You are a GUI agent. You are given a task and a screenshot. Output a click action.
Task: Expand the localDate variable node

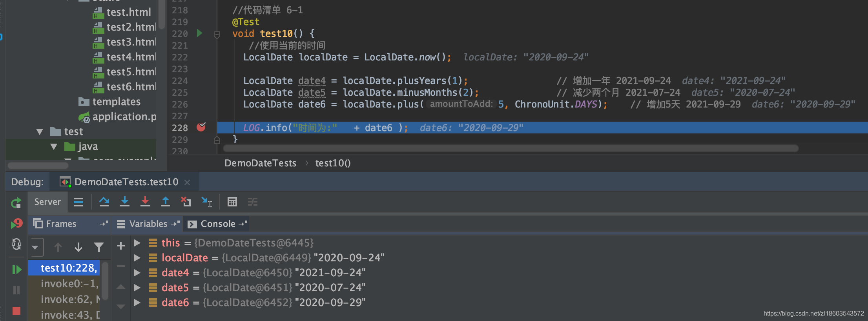tap(137, 258)
